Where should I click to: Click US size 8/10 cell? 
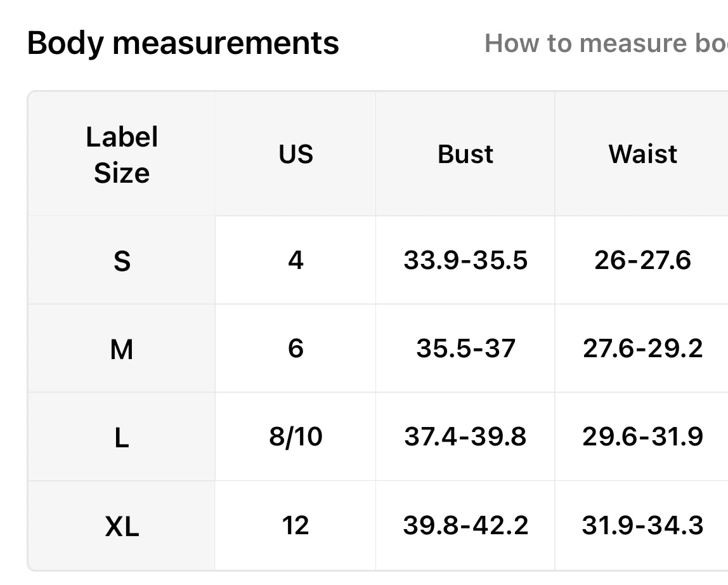(296, 437)
